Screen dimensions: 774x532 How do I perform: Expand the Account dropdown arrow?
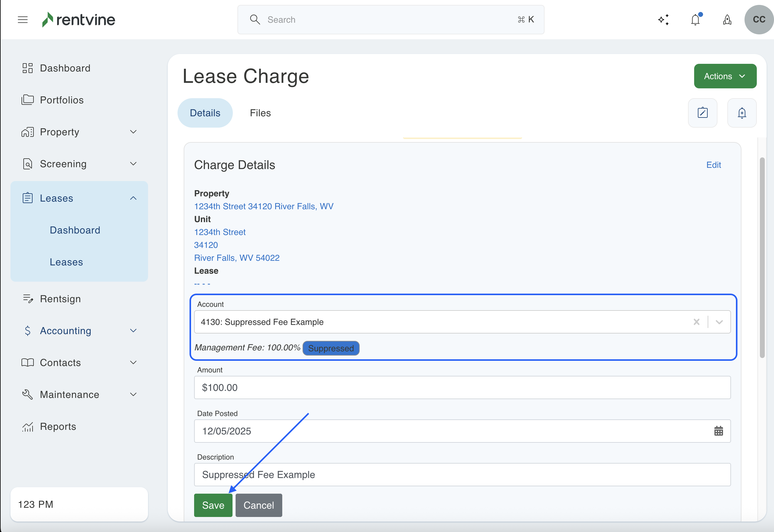pos(719,322)
